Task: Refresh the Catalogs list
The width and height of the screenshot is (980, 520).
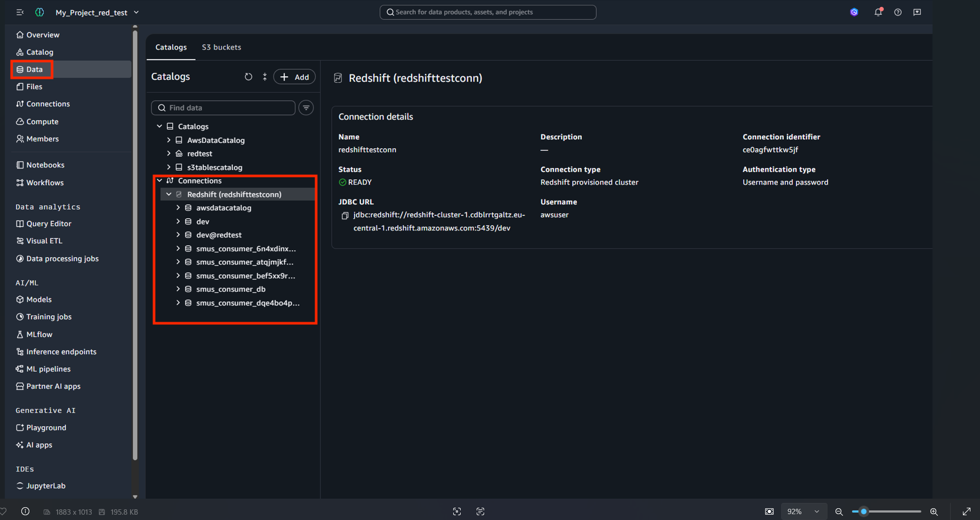Action: 248,77
